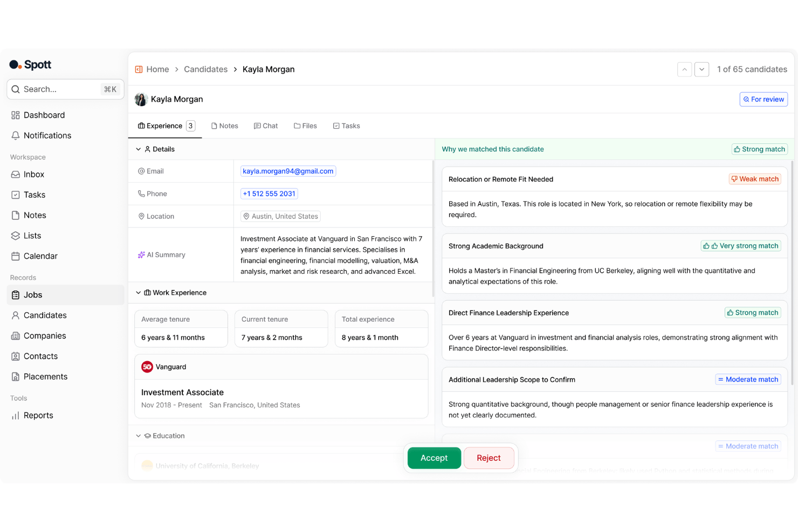Collapse the Work Experience section
The image size is (798, 532).
(139, 293)
